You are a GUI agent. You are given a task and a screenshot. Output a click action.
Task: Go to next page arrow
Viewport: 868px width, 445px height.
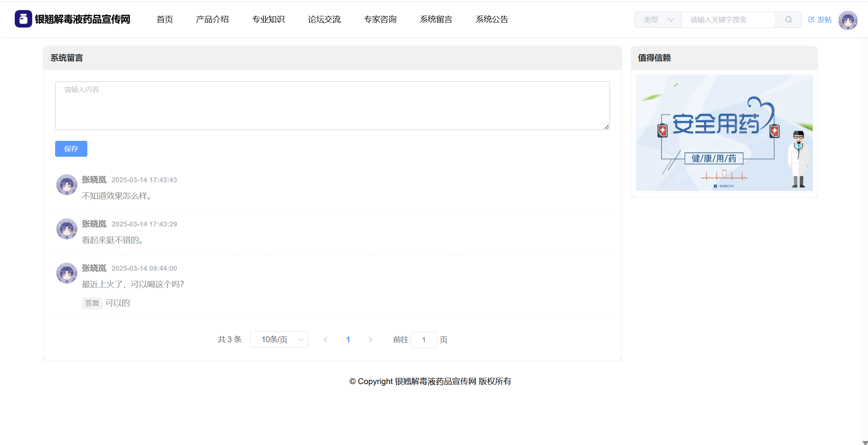[370, 339]
